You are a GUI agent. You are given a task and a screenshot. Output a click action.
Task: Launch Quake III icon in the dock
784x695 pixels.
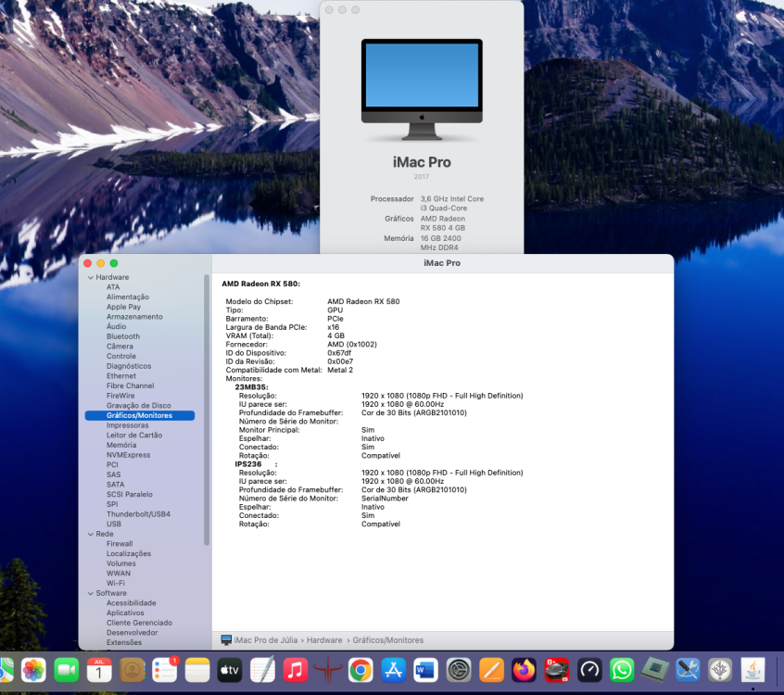328,670
